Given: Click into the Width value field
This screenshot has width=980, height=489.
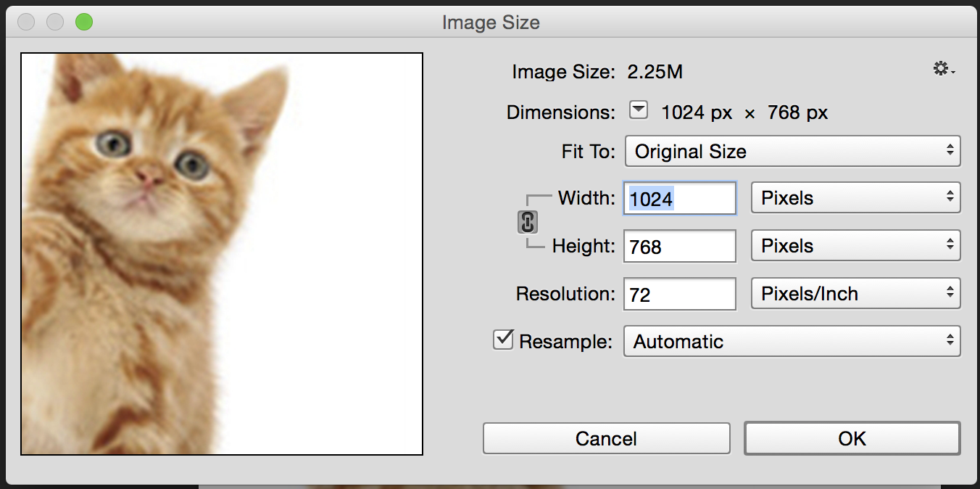Looking at the screenshot, I should click(680, 199).
